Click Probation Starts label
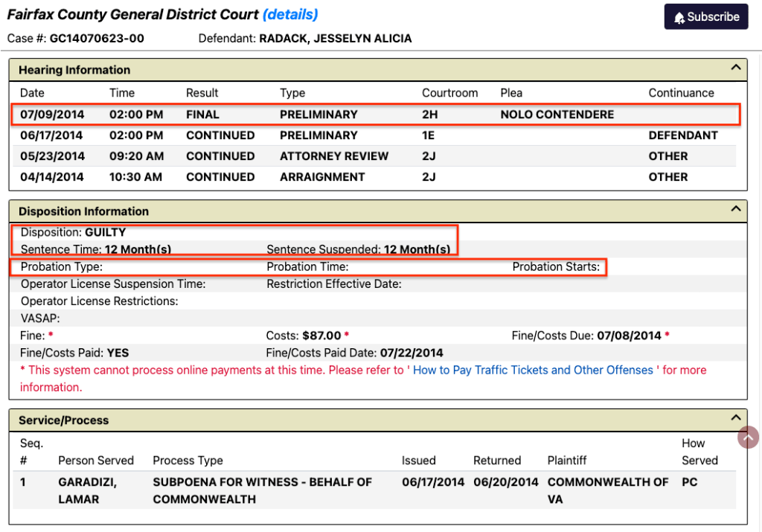The height and width of the screenshot is (532, 762). coord(556,266)
